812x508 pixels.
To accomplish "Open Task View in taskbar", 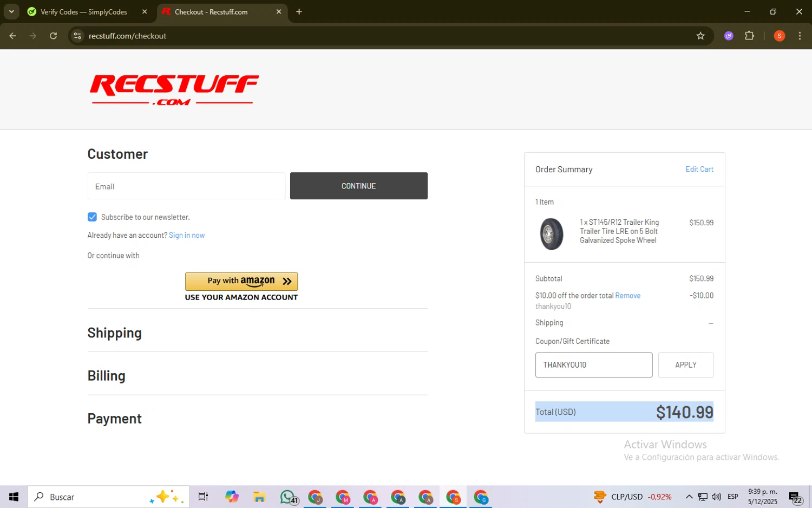I will coord(203,497).
